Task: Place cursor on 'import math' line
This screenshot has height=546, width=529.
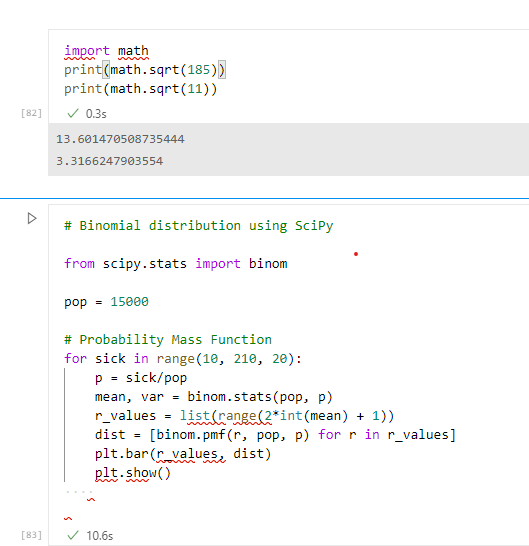Action: click(106, 51)
